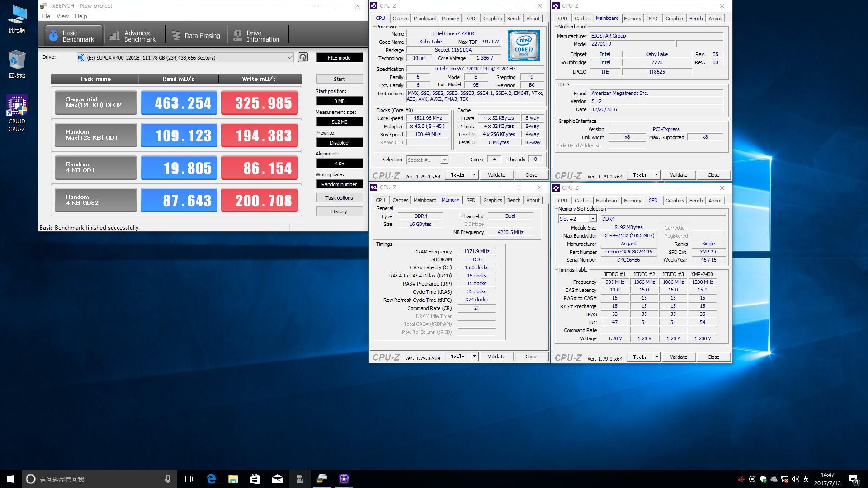Select the Data Erasing icon
The image size is (868, 488).
176,36
